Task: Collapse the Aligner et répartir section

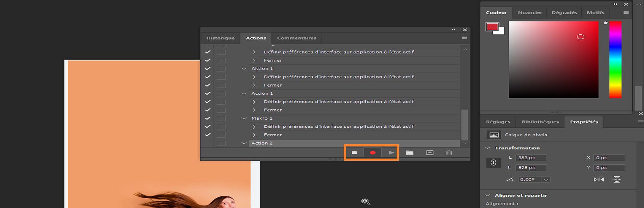Action: [488, 196]
